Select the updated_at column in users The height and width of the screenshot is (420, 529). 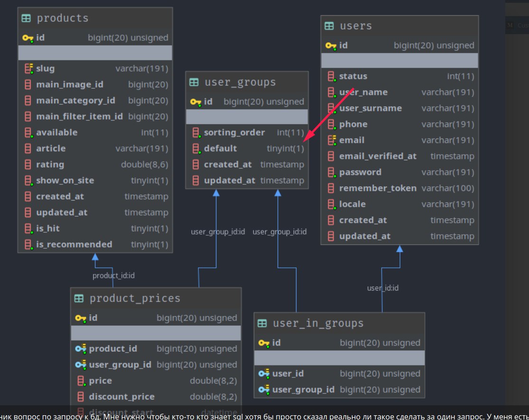point(399,236)
